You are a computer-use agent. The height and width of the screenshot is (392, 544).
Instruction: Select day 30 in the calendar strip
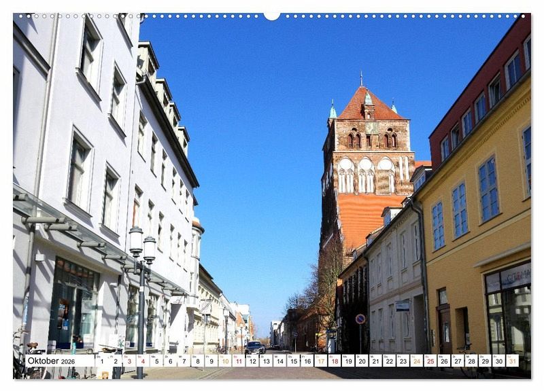[x=499, y=361]
